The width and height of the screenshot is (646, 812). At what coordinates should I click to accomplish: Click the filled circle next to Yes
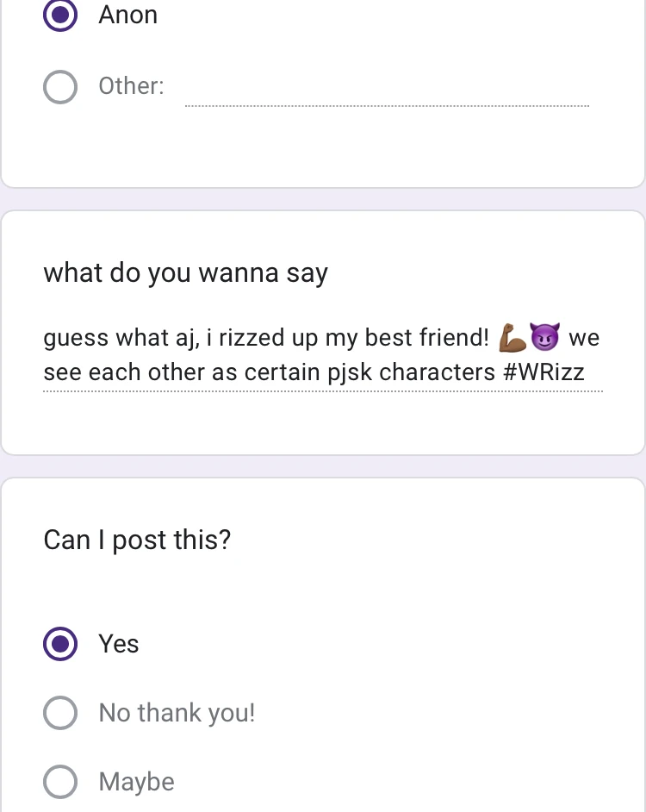click(x=60, y=644)
